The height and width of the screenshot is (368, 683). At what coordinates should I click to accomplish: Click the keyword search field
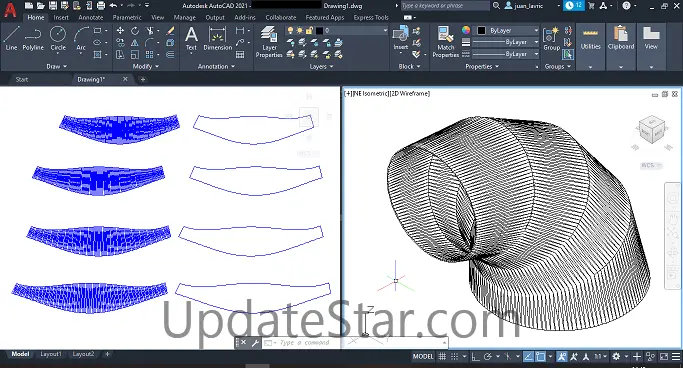coord(445,6)
